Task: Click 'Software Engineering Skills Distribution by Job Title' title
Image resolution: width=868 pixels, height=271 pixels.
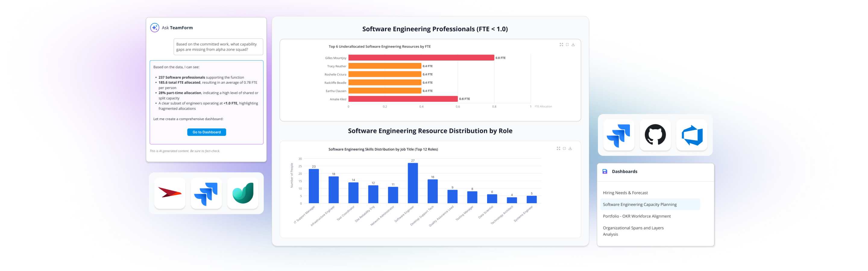Action: point(383,149)
